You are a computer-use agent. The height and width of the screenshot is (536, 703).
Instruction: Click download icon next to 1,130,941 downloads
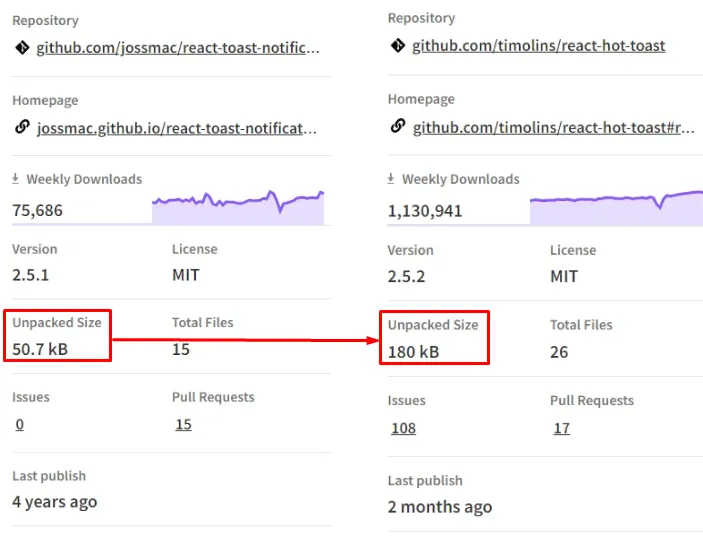pyautogui.click(x=391, y=178)
